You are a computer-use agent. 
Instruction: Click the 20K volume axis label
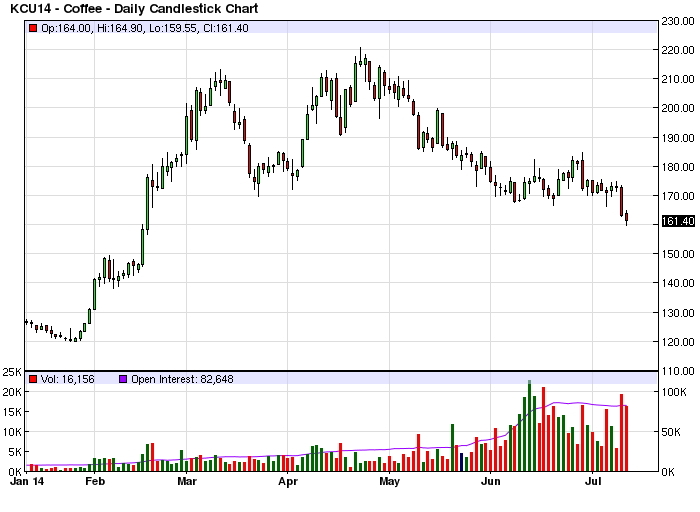[12, 392]
